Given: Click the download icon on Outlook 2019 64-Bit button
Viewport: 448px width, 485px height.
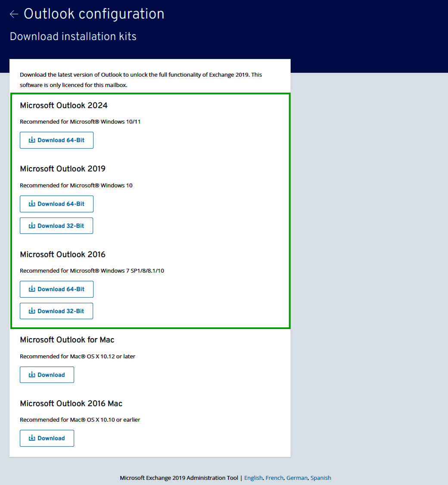Looking at the screenshot, I should [x=31, y=204].
